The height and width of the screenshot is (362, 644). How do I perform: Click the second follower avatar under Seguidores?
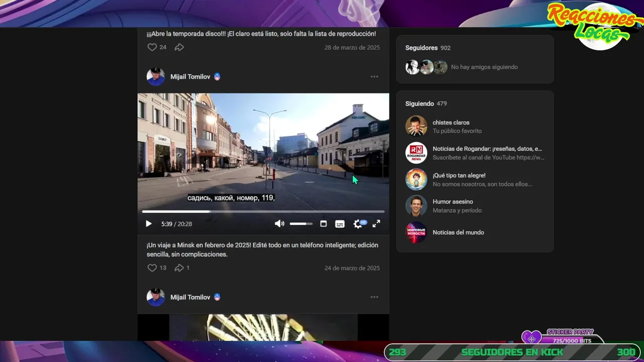pos(427,67)
